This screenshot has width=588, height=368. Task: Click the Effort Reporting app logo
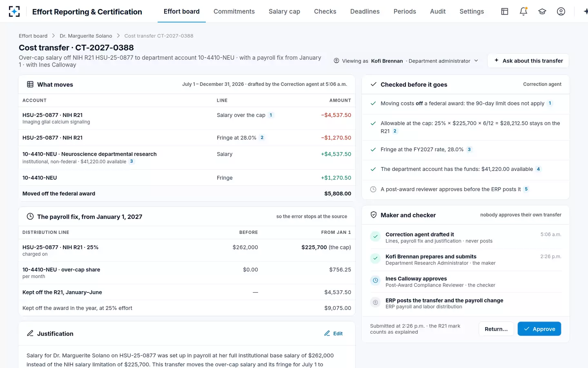coord(14,11)
